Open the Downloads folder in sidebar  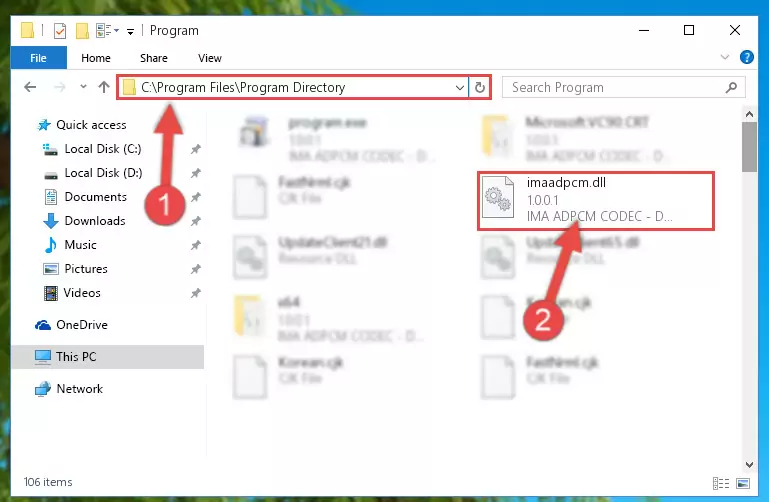coord(95,221)
